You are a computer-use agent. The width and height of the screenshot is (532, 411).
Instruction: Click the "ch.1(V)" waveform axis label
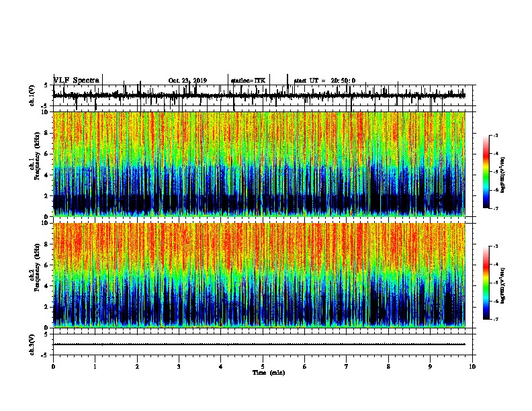[x=32, y=95]
